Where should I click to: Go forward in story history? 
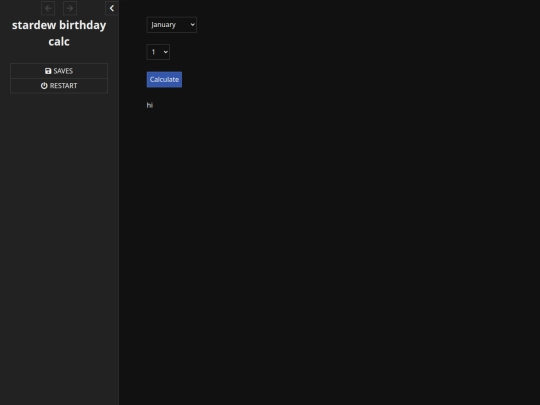(x=70, y=8)
